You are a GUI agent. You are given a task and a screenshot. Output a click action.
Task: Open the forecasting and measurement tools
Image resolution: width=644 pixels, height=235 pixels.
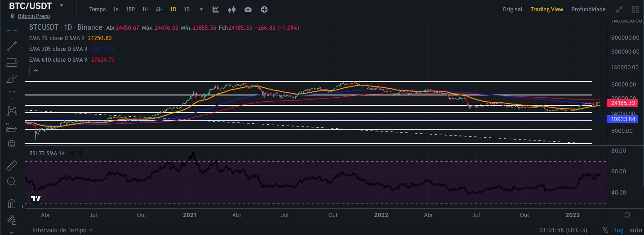[12, 127]
